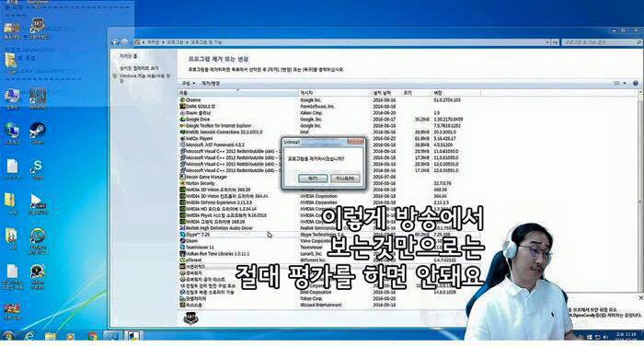Launch Internet Explorer from the taskbar

pyautogui.click(x=29, y=336)
